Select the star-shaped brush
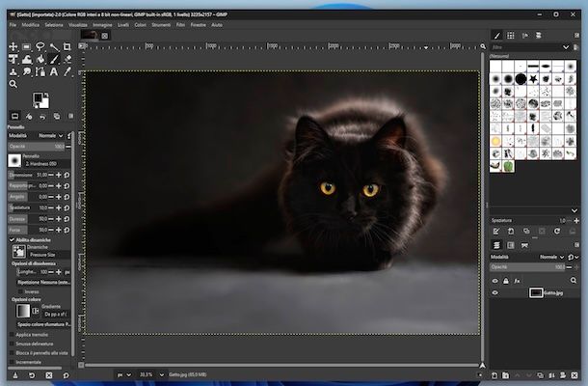 (533, 78)
